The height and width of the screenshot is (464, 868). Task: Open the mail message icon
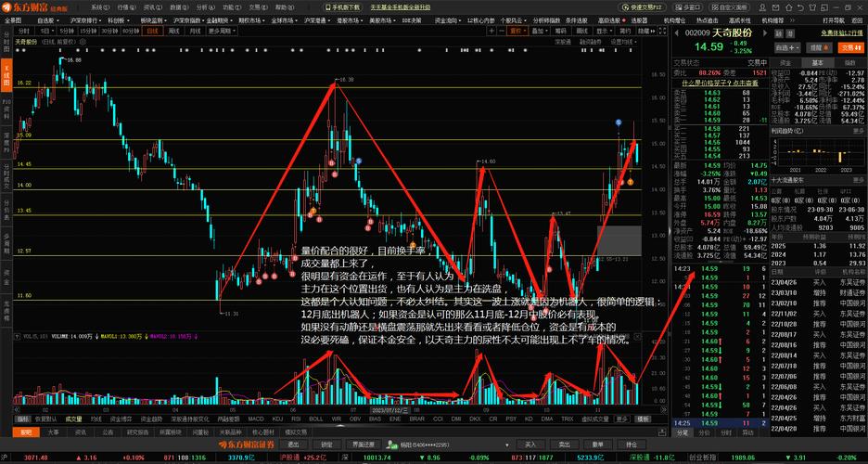coord(775,7)
